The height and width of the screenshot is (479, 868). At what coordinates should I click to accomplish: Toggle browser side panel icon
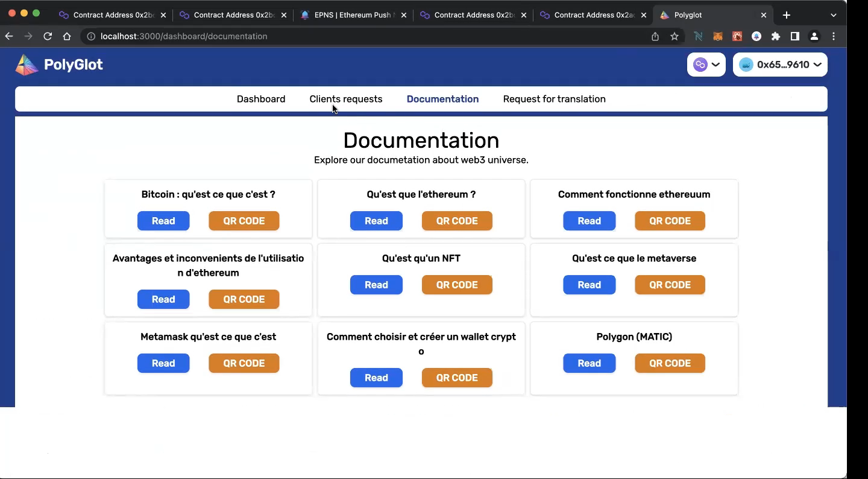795,36
